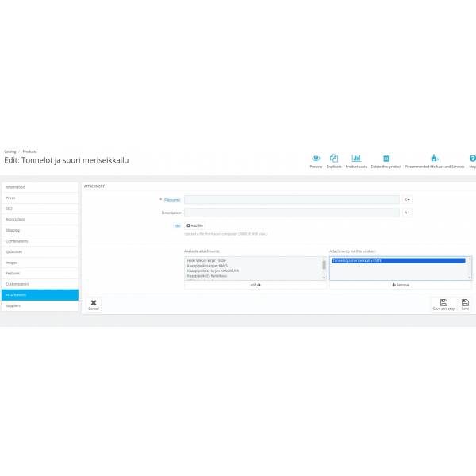Open the Customization tab
This screenshot has height=476, width=476.
coord(40,284)
